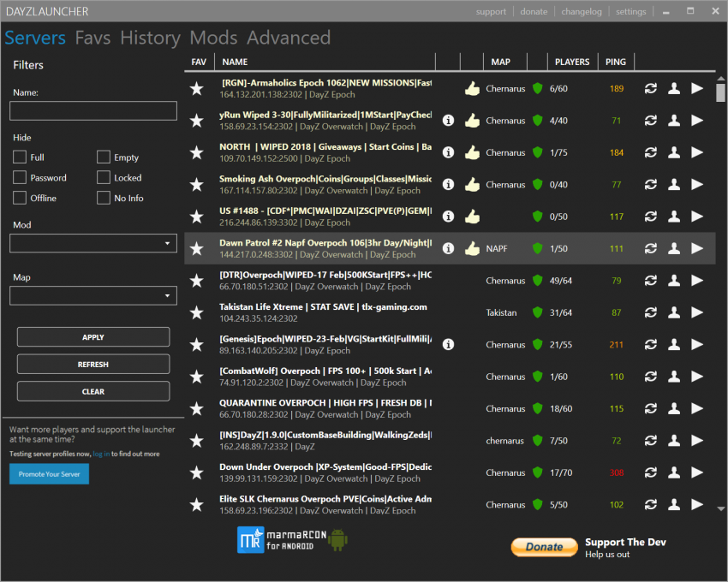The image size is (728, 582).
Task: Open the changelog link
Action: 582,12
